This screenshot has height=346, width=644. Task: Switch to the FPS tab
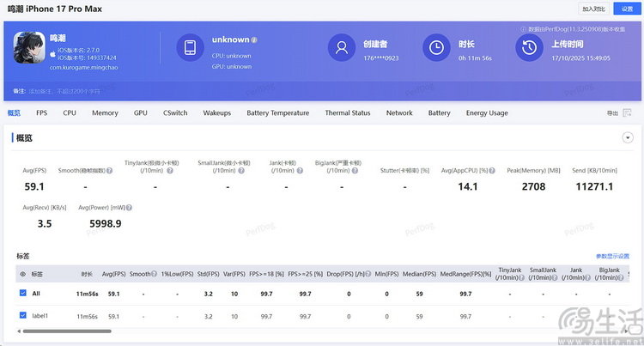coord(42,112)
